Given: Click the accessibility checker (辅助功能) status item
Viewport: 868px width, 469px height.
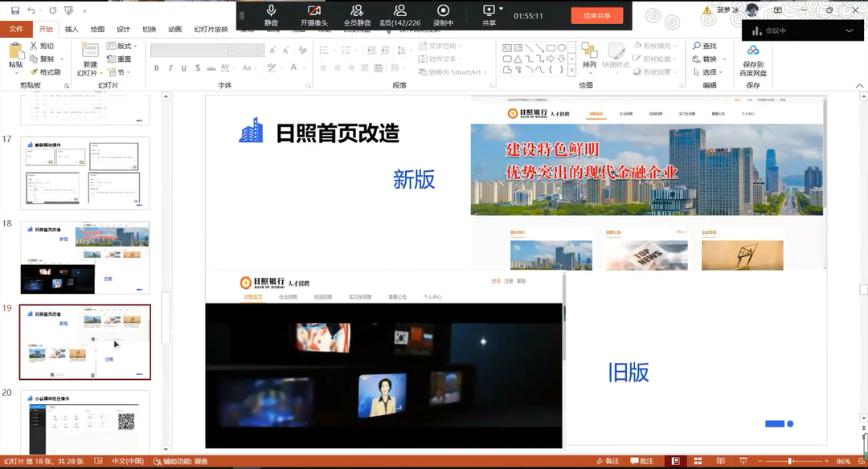Looking at the screenshot, I should pos(181,461).
